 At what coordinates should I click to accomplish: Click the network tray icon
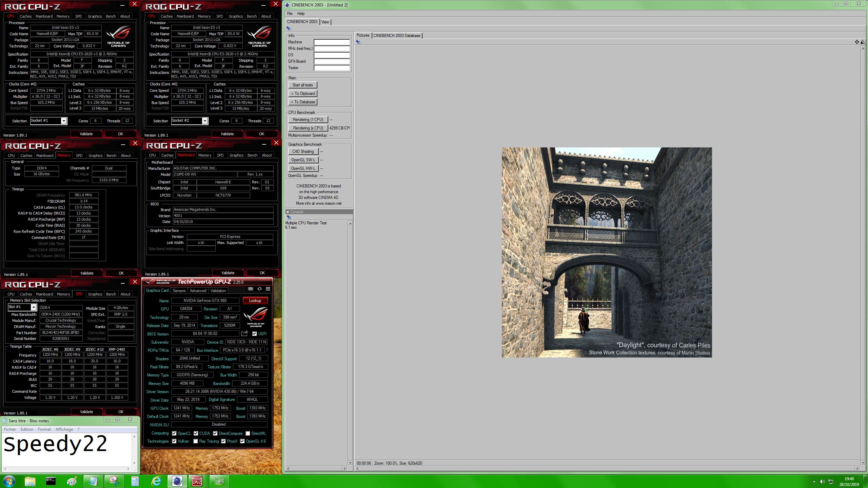831,482
